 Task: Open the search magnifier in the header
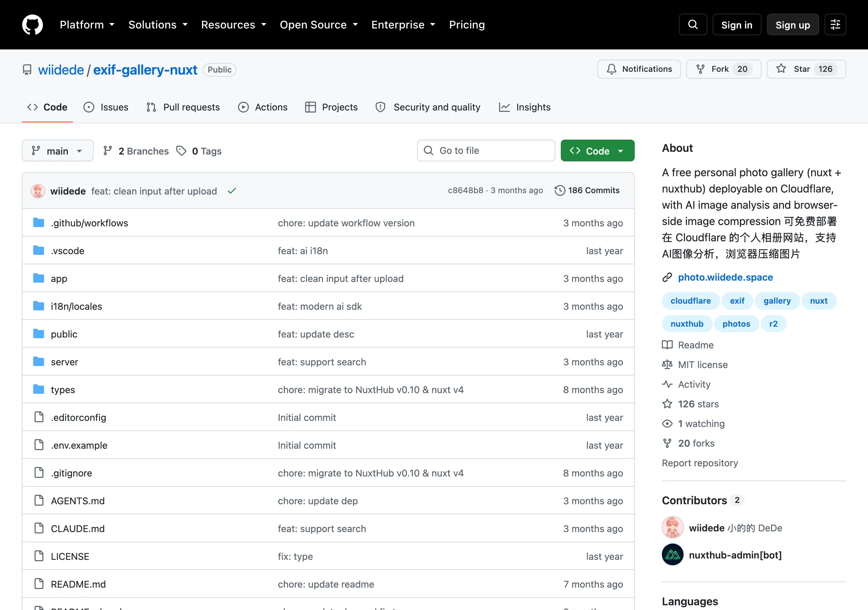click(x=693, y=24)
